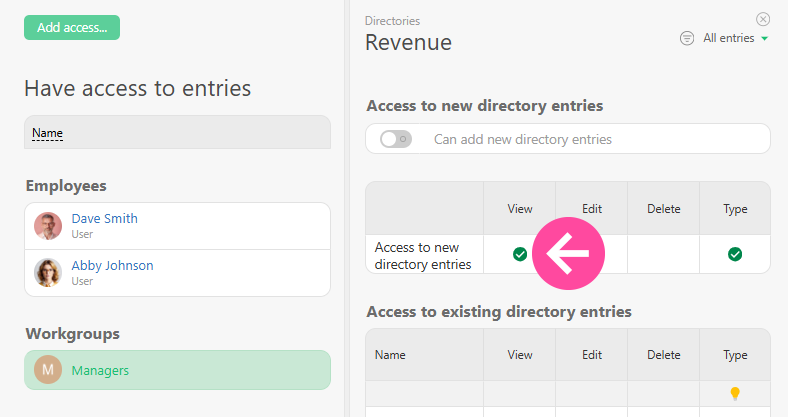The height and width of the screenshot is (417, 788).
Task: Click the yellow lightbulb icon in Type column
Action: 735,394
